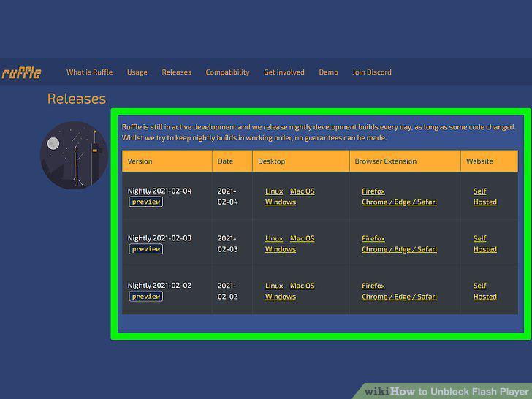Select the Nightly 2021-02-02 version text

(159, 285)
